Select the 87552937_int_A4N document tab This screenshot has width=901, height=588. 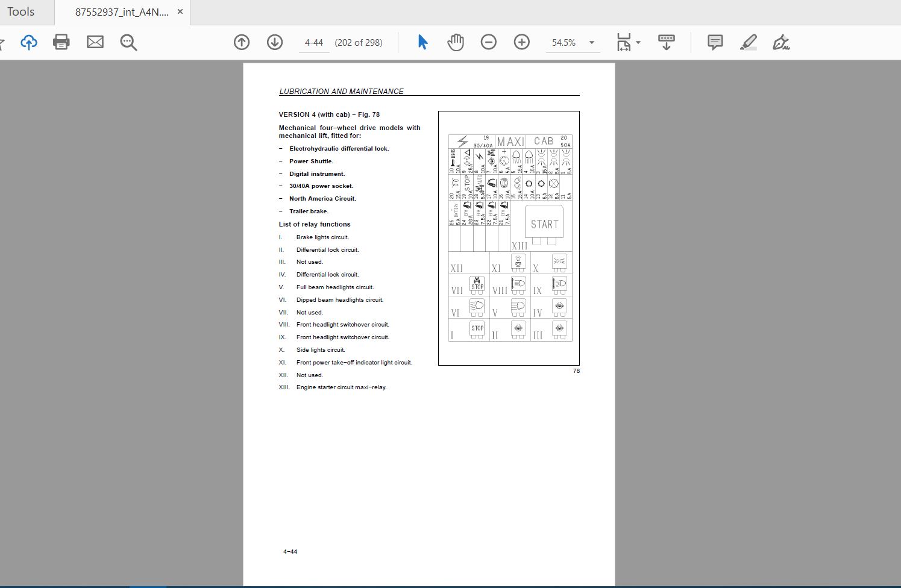pyautogui.click(x=122, y=12)
